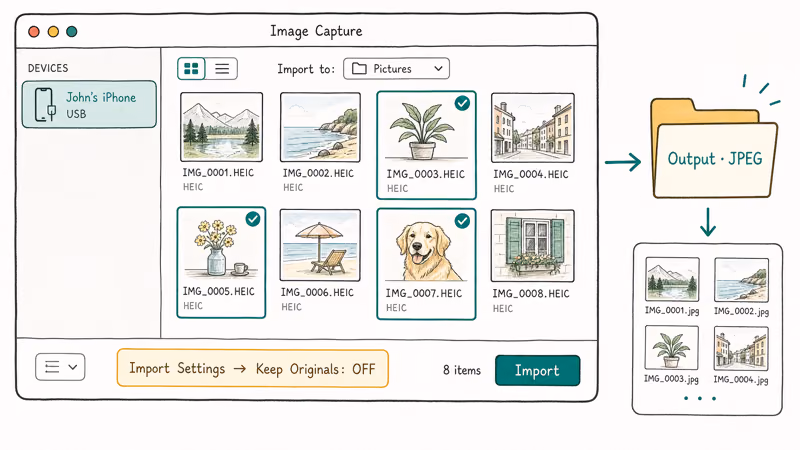This screenshot has height=450, width=800.
Task: Click the IMG_0002.HEIC file name
Action: click(318, 173)
